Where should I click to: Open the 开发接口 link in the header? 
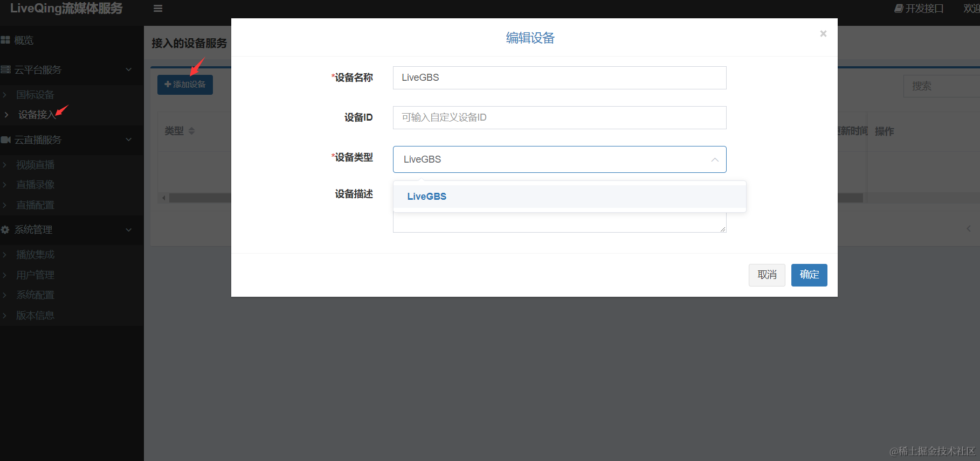tap(919, 9)
